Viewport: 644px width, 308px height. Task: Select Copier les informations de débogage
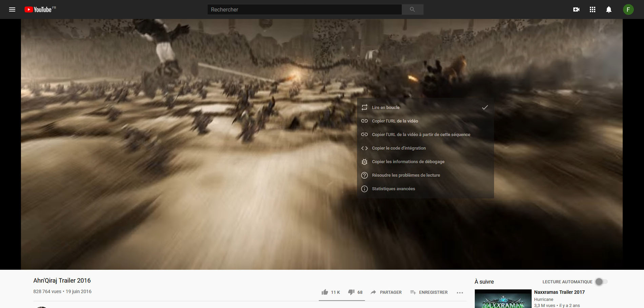(x=425, y=162)
